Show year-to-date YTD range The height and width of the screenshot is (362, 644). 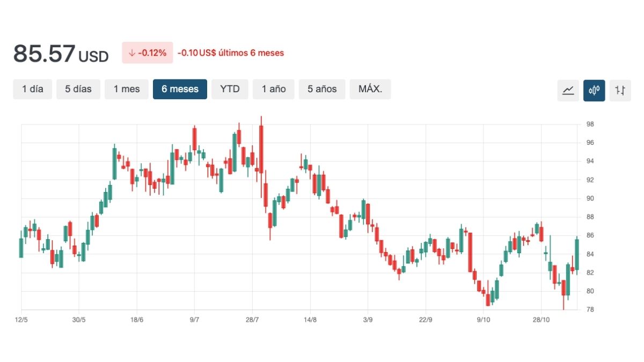(x=230, y=89)
